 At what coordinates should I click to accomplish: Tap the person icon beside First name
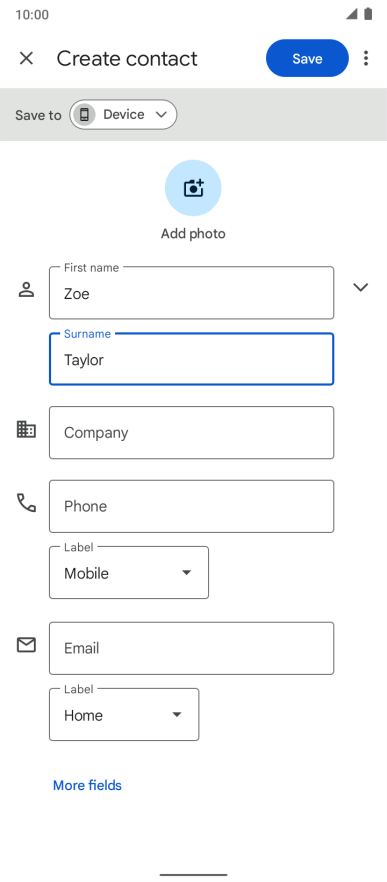(x=26, y=290)
